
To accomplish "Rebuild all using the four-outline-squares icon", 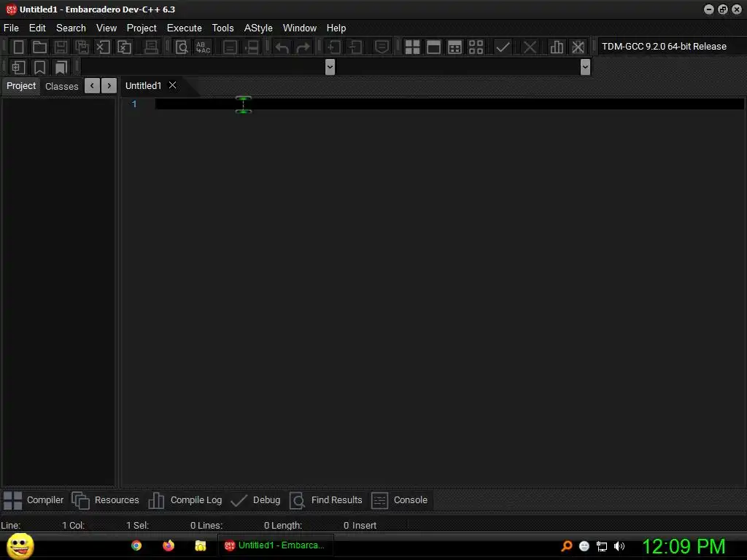I will [476, 47].
